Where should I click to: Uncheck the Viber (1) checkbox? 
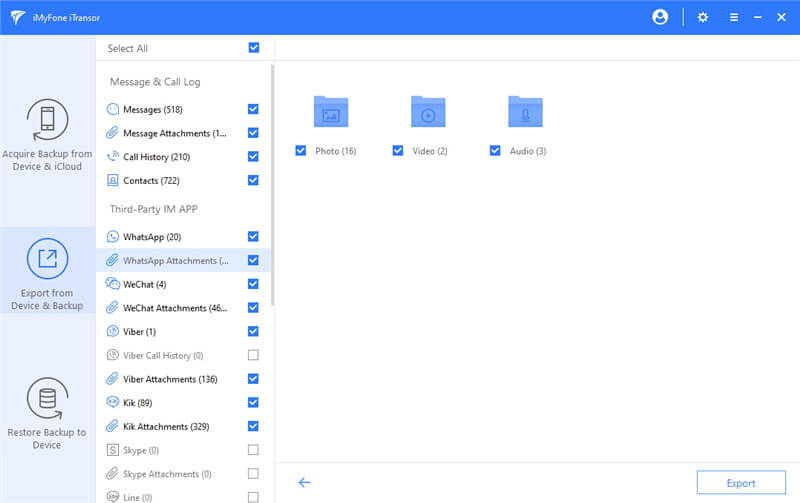[253, 331]
